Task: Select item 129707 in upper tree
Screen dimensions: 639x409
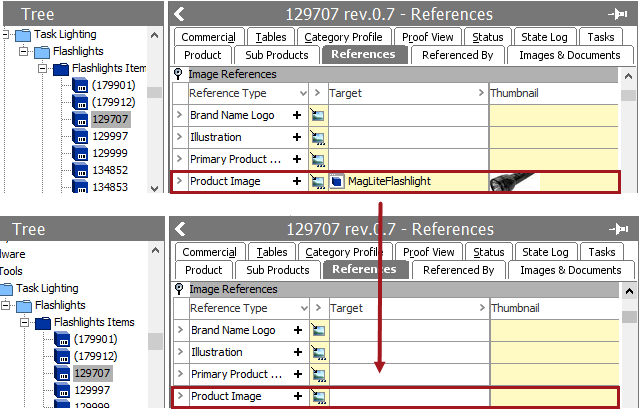Action: click(110, 119)
